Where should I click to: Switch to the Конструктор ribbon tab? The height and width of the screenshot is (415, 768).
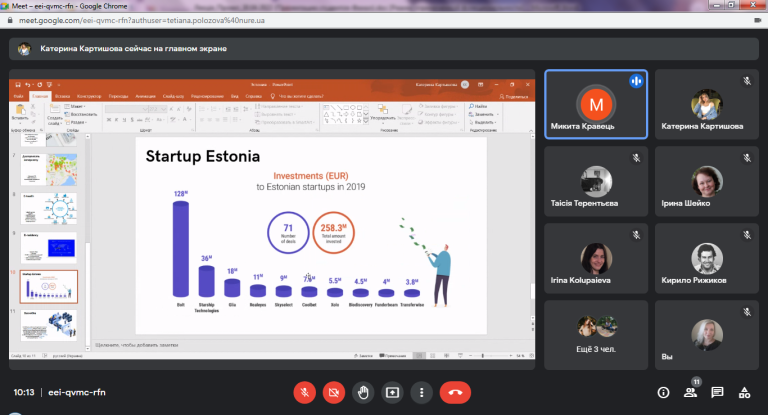[x=89, y=97]
